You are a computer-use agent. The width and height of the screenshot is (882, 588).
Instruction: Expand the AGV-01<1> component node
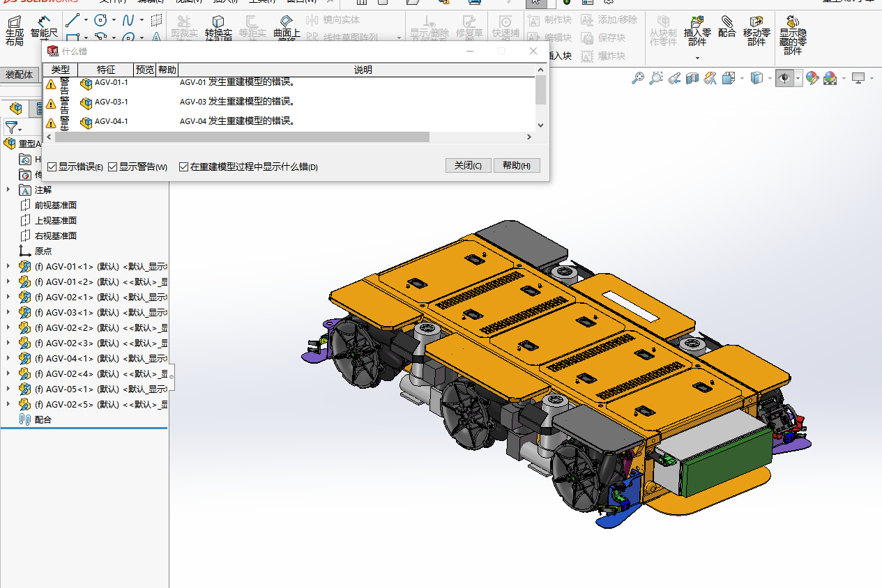click(x=8, y=266)
